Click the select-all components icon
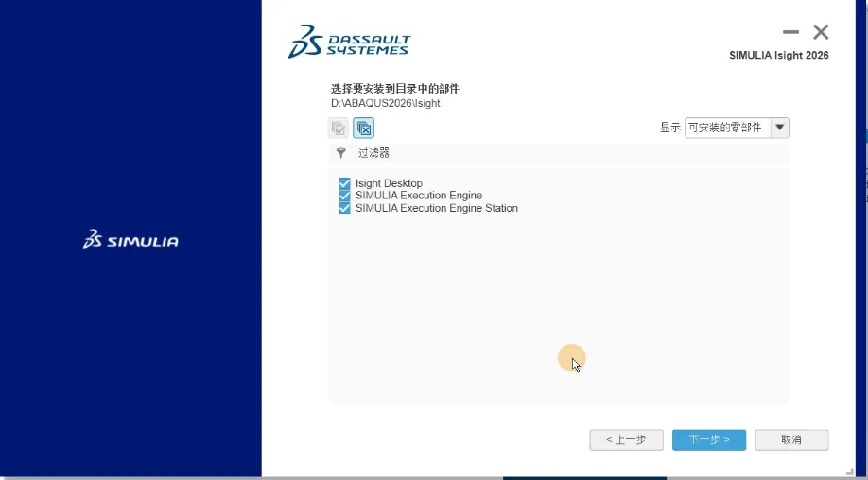The image size is (868, 480). pyautogui.click(x=339, y=129)
